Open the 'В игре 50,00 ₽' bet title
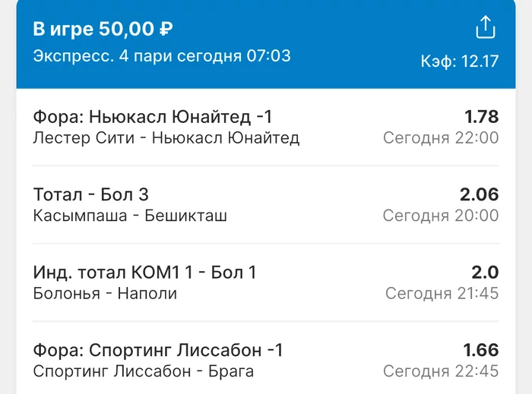Screen dimensions: 532x394 pyautogui.click(x=103, y=30)
